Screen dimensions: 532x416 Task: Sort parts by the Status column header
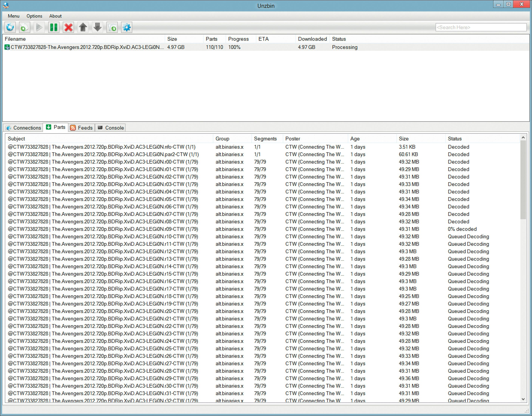coord(454,139)
